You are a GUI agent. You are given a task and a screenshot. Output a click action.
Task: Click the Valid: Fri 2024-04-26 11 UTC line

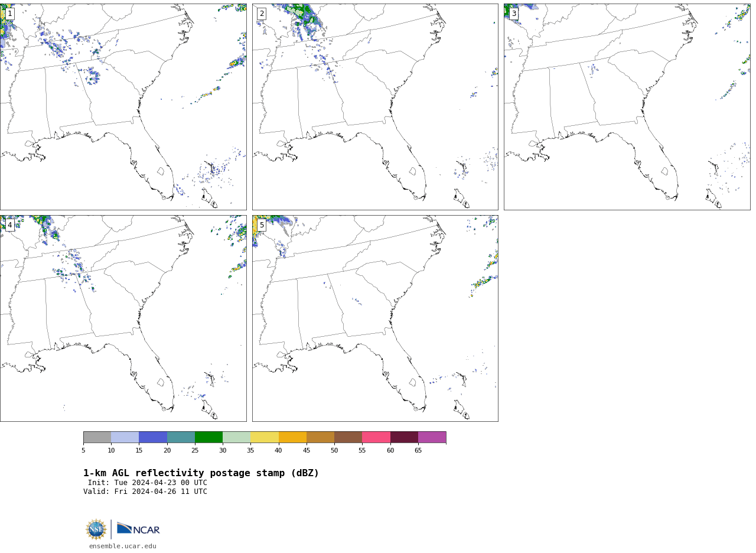[x=145, y=492]
